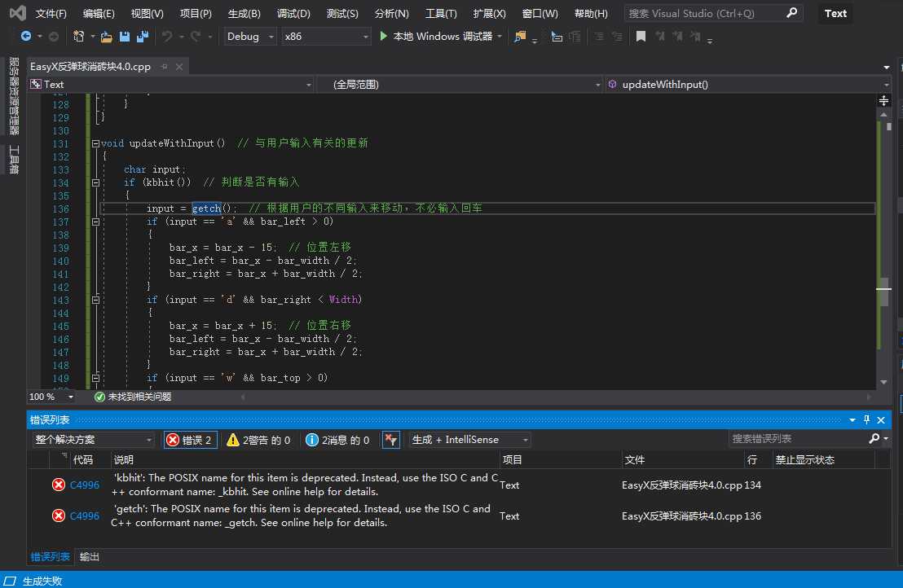The width and height of the screenshot is (903, 588).
Task: Go to the next bookmark
Action: tap(677, 37)
